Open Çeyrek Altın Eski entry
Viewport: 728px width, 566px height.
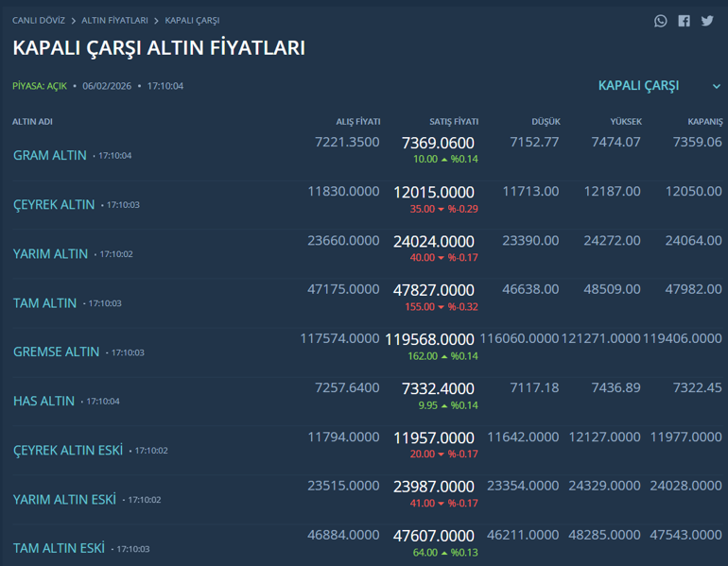coord(68,451)
